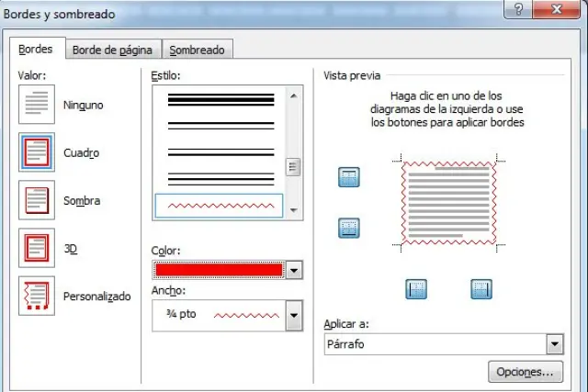The height and width of the screenshot is (392, 588).
Task: Pick the Sombra border setting icon
Action: pos(37,200)
